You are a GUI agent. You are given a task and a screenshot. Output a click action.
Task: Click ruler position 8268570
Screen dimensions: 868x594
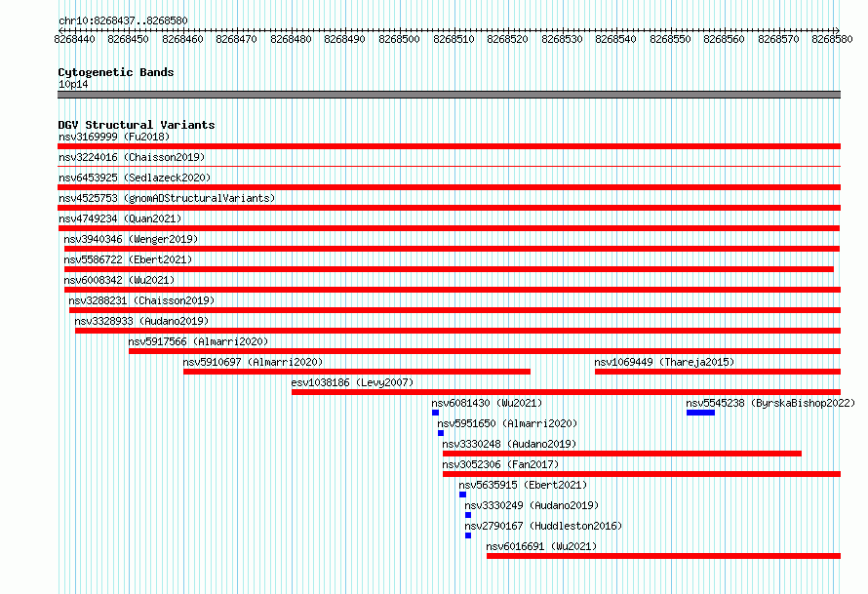(778, 39)
